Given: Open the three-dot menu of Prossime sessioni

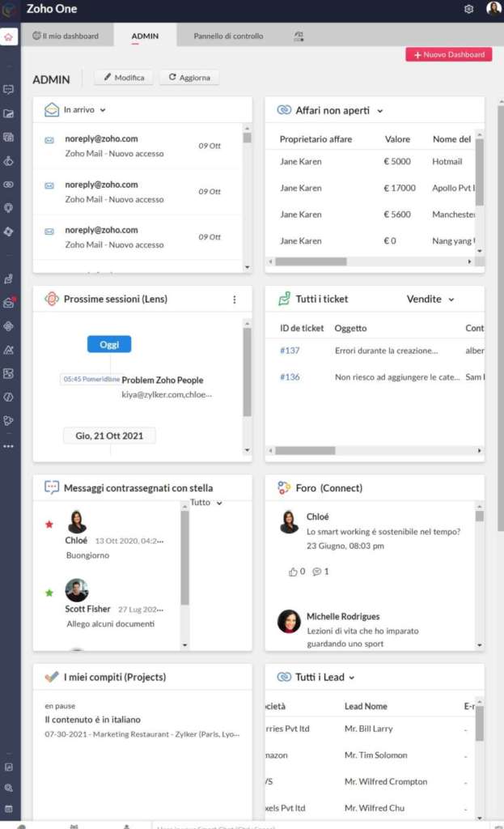Looking at the screenshot, I should tap(235, 300).
